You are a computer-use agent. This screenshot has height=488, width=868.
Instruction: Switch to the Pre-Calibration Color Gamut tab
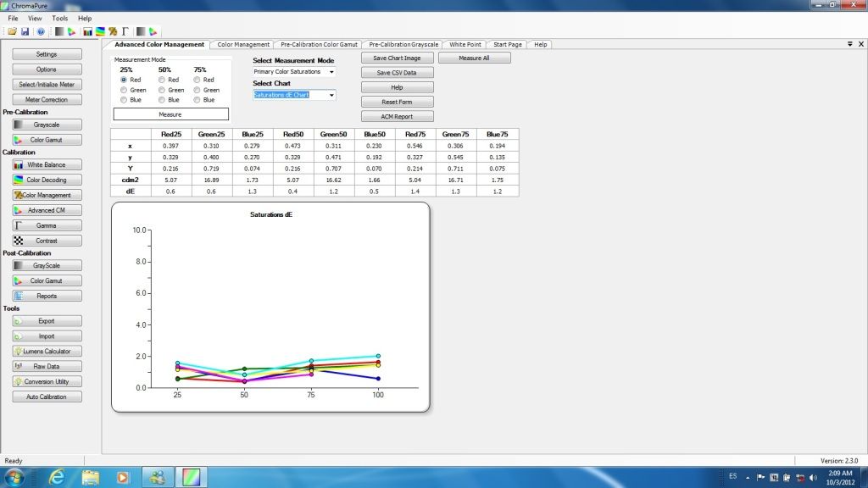[x=319, y=44]
